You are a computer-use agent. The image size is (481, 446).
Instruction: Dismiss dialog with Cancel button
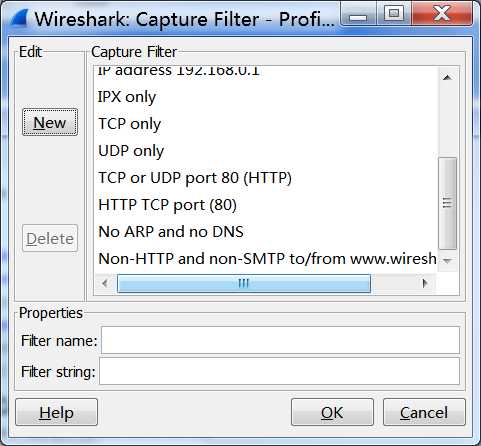click(x=424, y=412)
